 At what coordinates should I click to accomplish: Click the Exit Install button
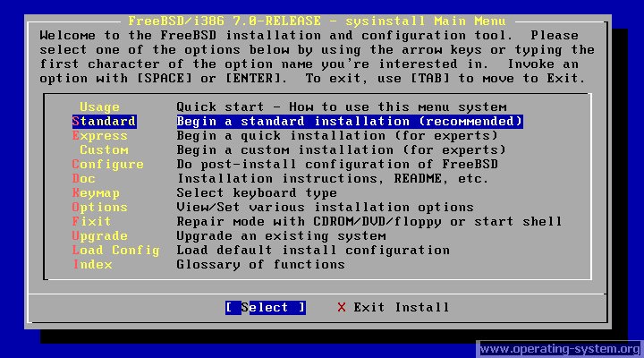pos(393,308)
